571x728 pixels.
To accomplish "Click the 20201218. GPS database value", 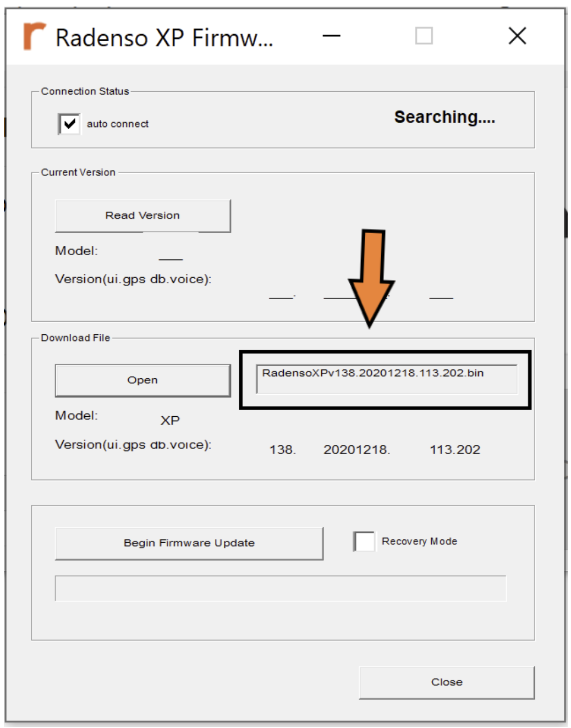I will pyautogui.click(x=357, y=450).
